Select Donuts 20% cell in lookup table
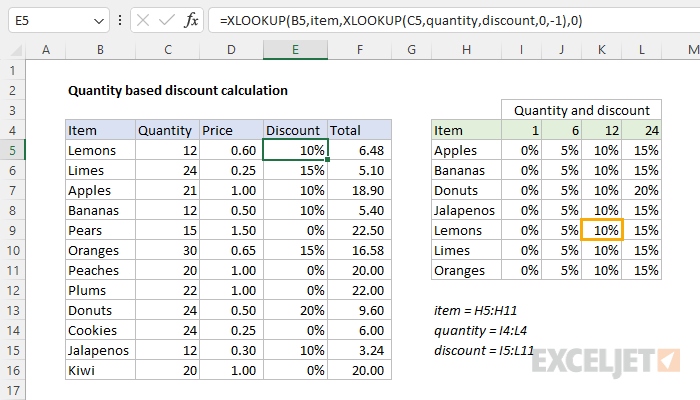 point(642,191)
